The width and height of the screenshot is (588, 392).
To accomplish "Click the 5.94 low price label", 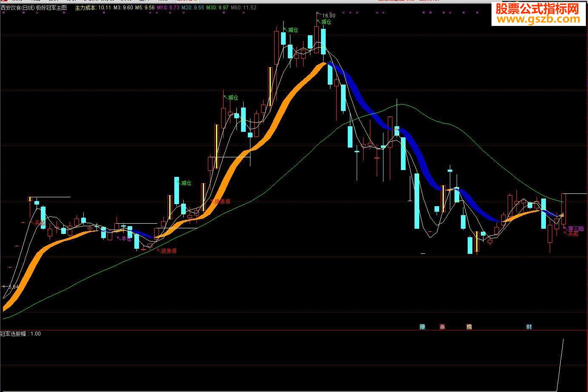I will [13, 287].
